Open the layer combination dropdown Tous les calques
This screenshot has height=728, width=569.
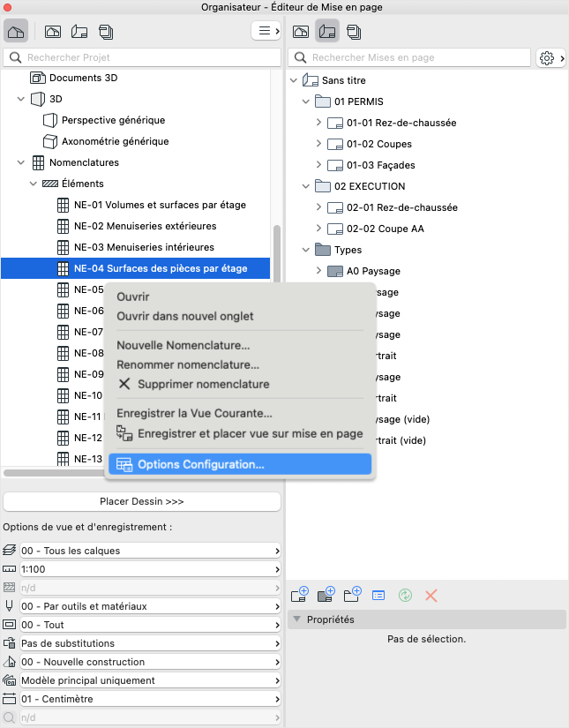pyautogui.click(x=150, y=551)
